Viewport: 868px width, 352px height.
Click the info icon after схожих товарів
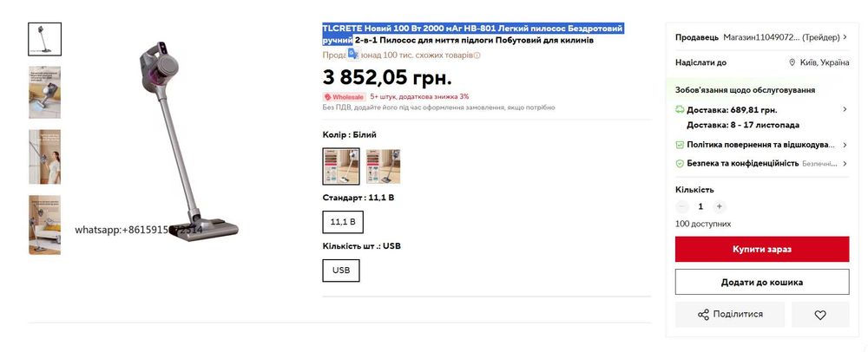[x=477, y=55]
